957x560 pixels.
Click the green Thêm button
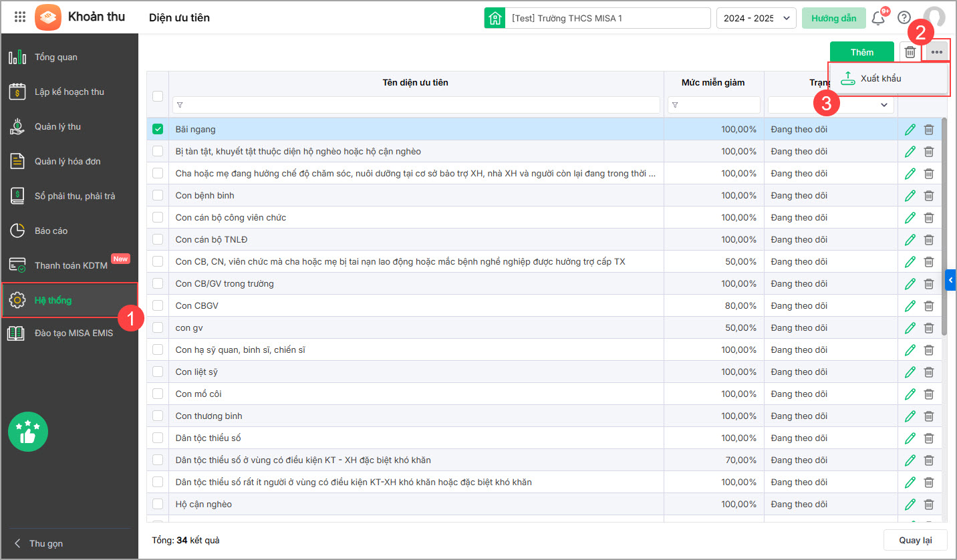(x=861, y=52)
